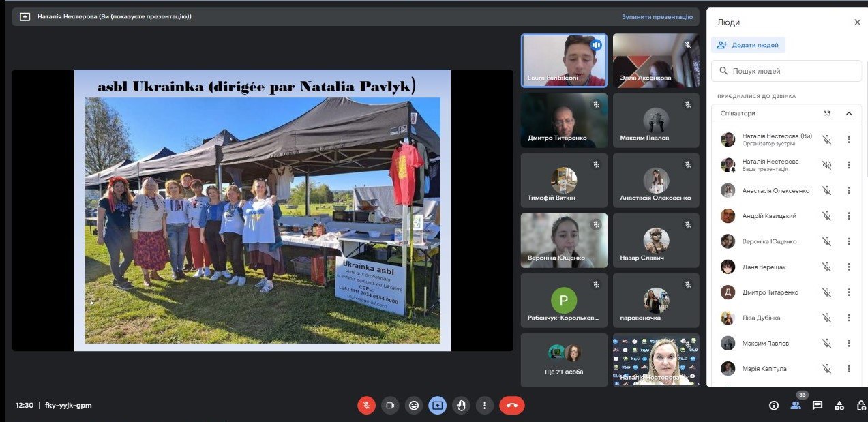Open options menu for Вероніка Ющенко
The height and width of the screenshot is (422, 868).
tap(849, 241)
